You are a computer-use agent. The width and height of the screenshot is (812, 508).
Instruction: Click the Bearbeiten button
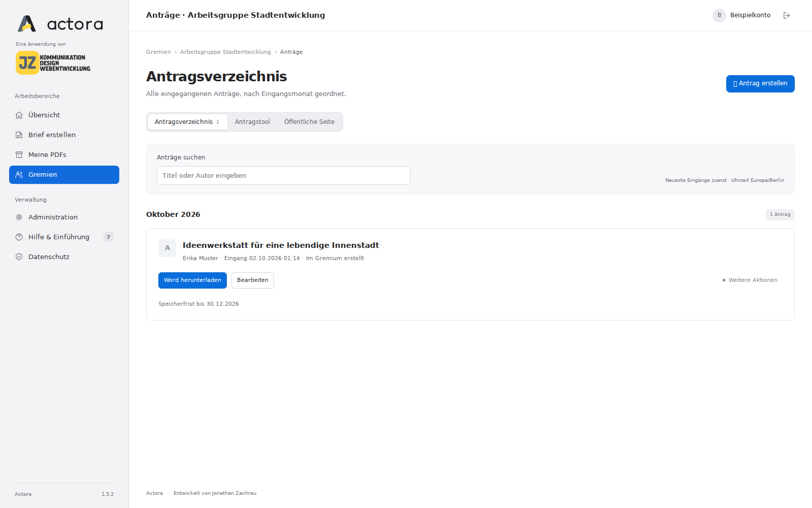point(253,280)
